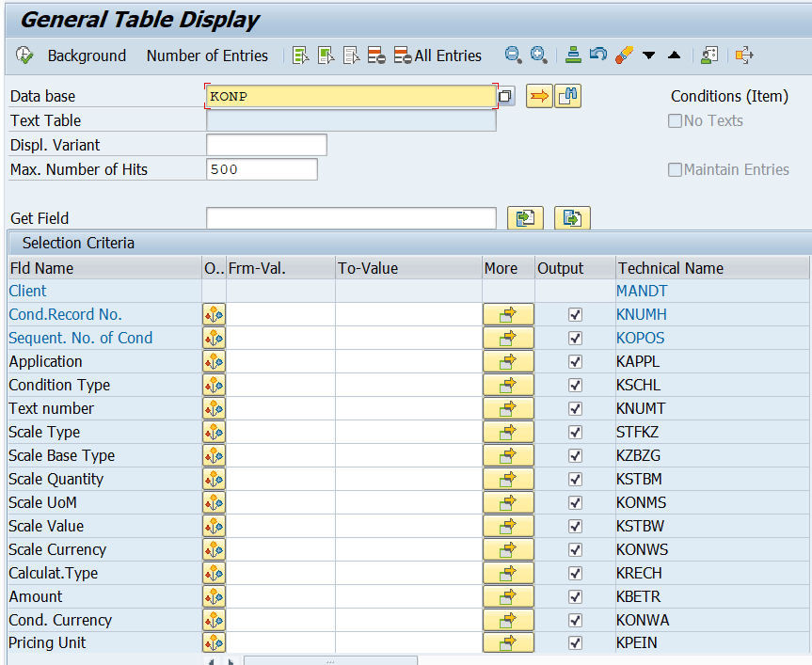Uncheck Output checkbox for Sequent. No. of Cond

pos(575,338)
